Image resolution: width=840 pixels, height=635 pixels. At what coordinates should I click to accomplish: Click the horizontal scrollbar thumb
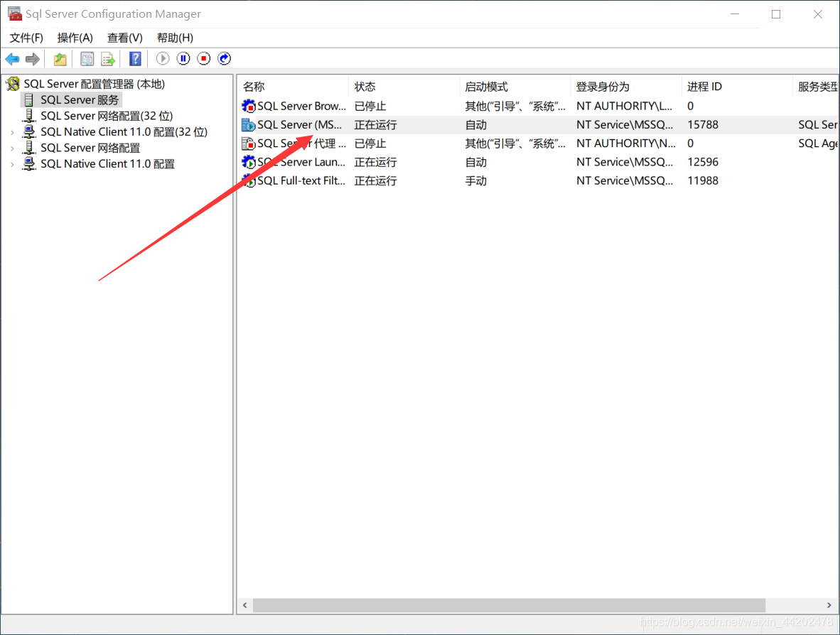[x=509, y=605]
